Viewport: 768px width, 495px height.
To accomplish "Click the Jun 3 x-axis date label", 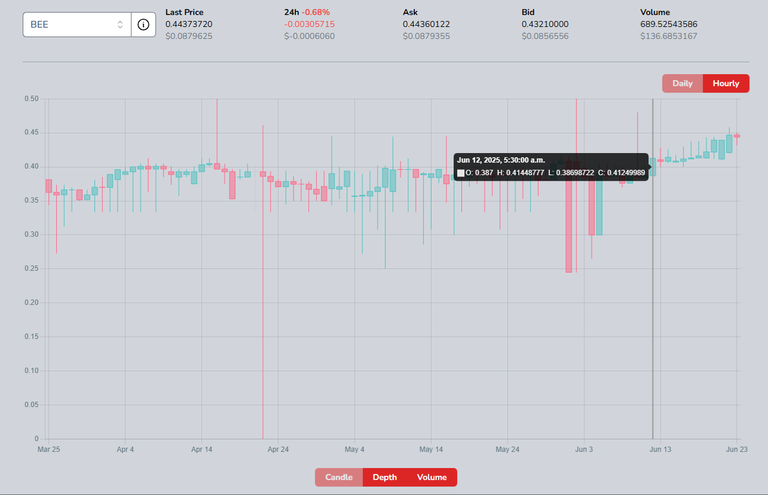I will (x=584, y=449).
